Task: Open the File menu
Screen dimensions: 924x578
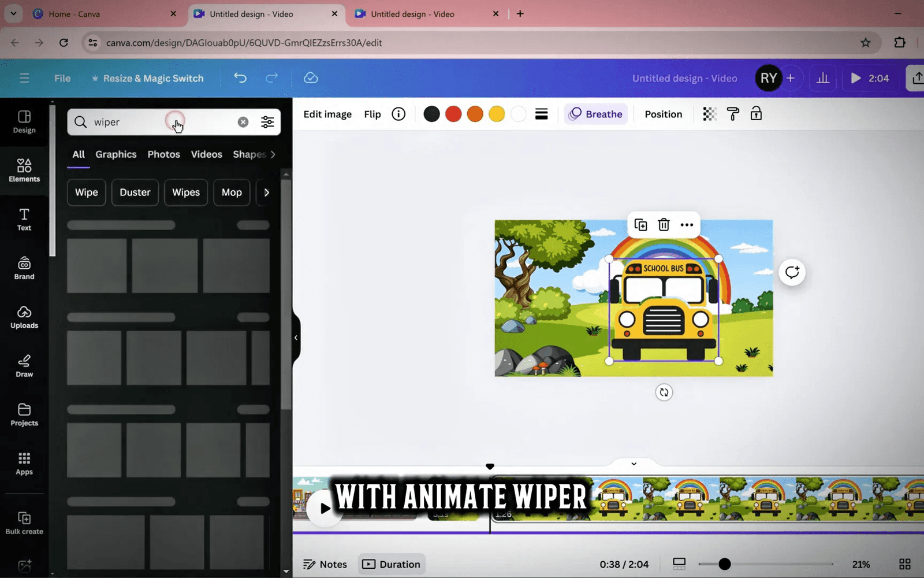Action: click(62, 78)
